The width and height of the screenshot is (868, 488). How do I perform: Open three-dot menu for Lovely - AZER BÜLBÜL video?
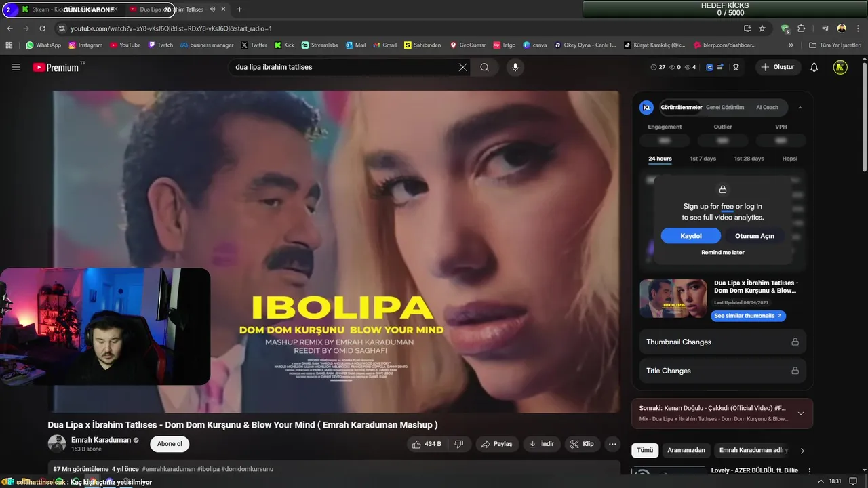pos(809,470)
